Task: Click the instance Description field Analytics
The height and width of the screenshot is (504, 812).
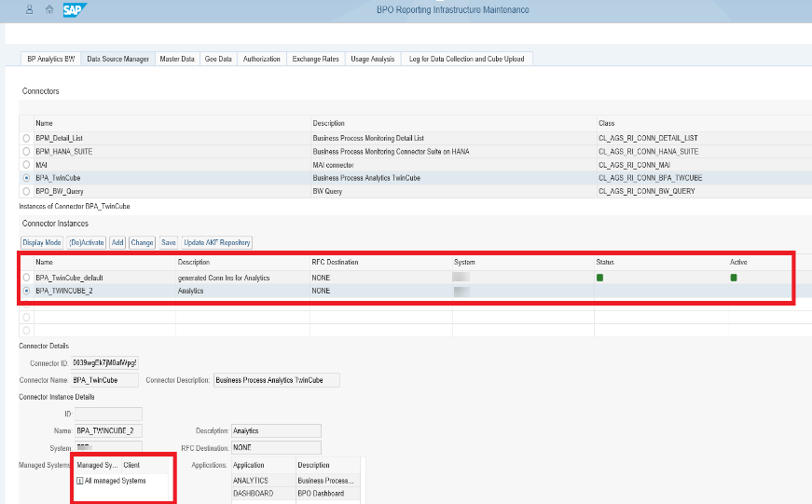Action: point(276,430)
